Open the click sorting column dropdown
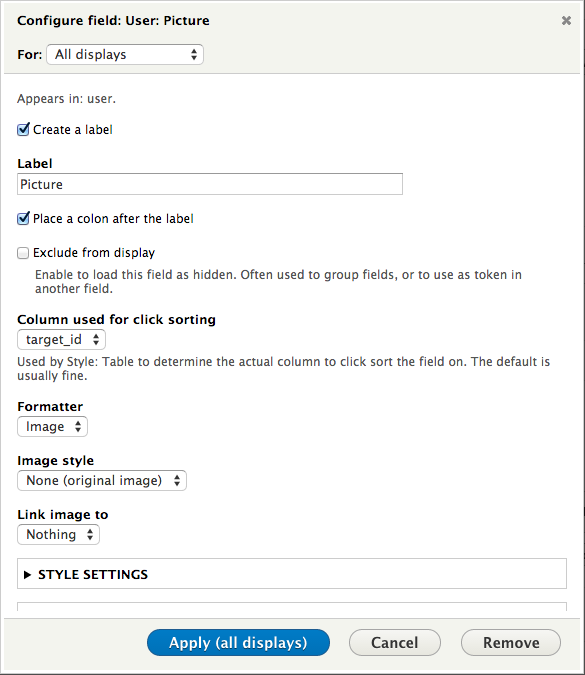The width and height of the screenshot is (585, 675). [61, 340]
